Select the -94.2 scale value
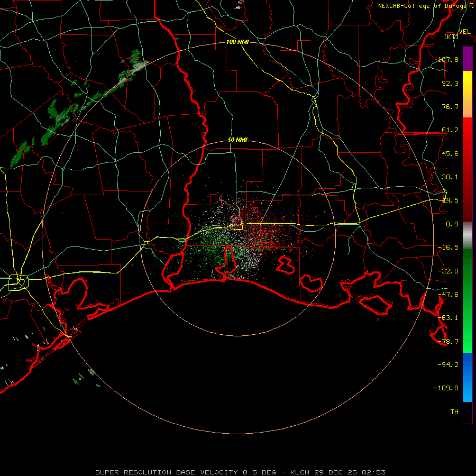 click(x=448, y=364)
